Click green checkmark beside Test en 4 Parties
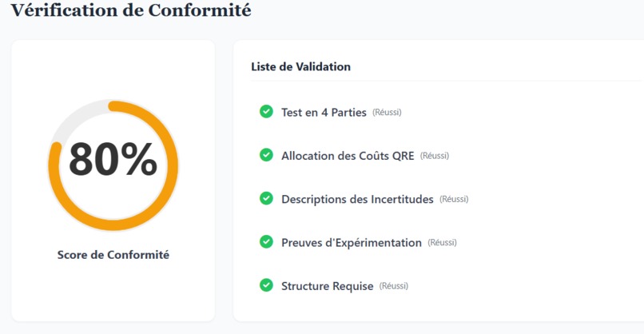Viewport: 644px width, 334px height. pos(266,111)
